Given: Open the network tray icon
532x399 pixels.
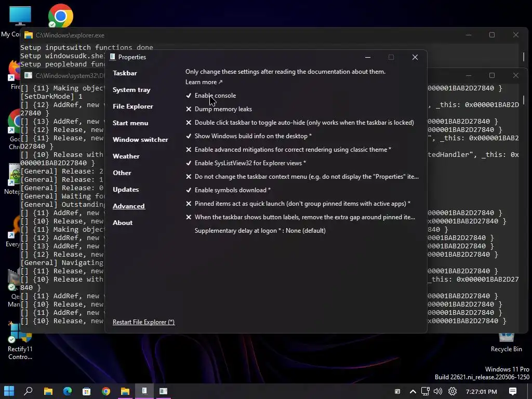Looking at the screenshot, I should 425,392.
